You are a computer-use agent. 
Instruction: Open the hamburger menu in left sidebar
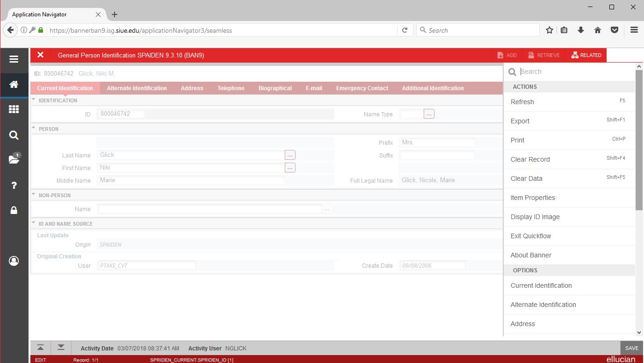[x=14, y=59]
